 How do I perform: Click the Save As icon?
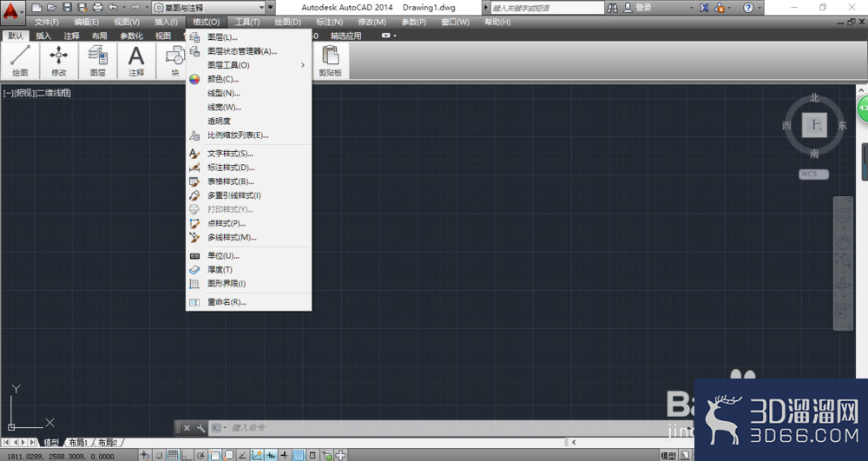82,8
